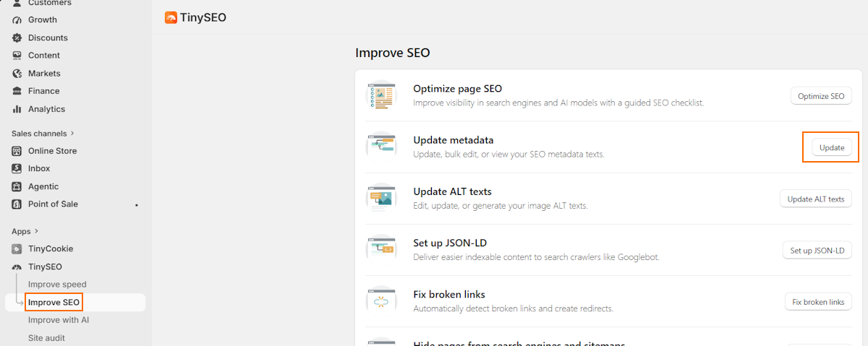This screenshot has height=346, width=868.
Task: Click the Analytics bar chart icon
Action: (17, 109)
